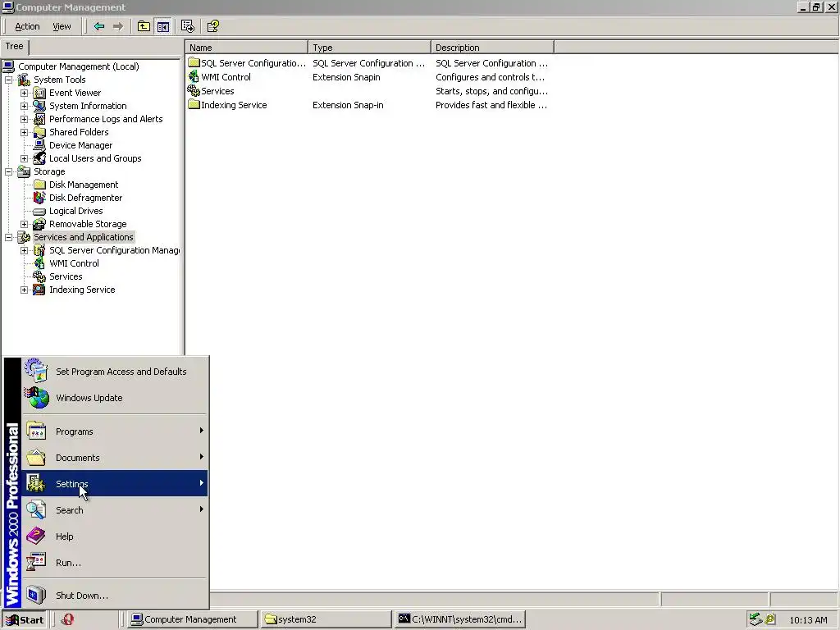Screen dimensions: 840x630
Task: Click the Forward arrow toolbar icon
Action: point(118,26)
